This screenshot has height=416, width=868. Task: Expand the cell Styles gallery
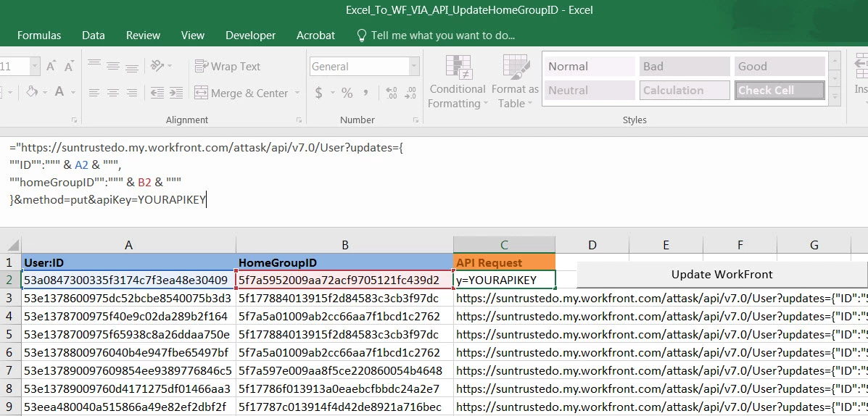click(x=835, y=96)
